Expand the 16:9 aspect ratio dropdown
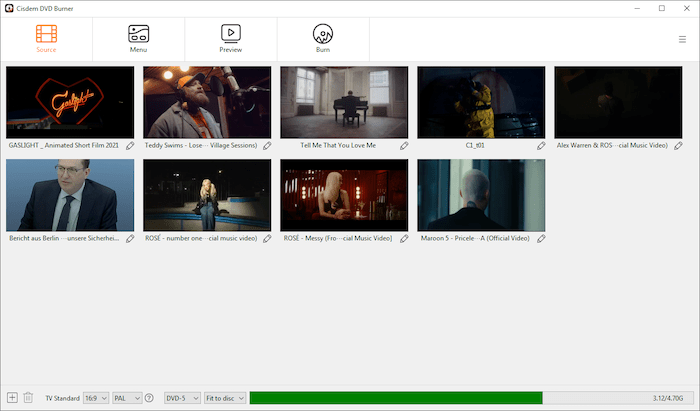This screenshot has width=700, height=411. click(96, 398)
